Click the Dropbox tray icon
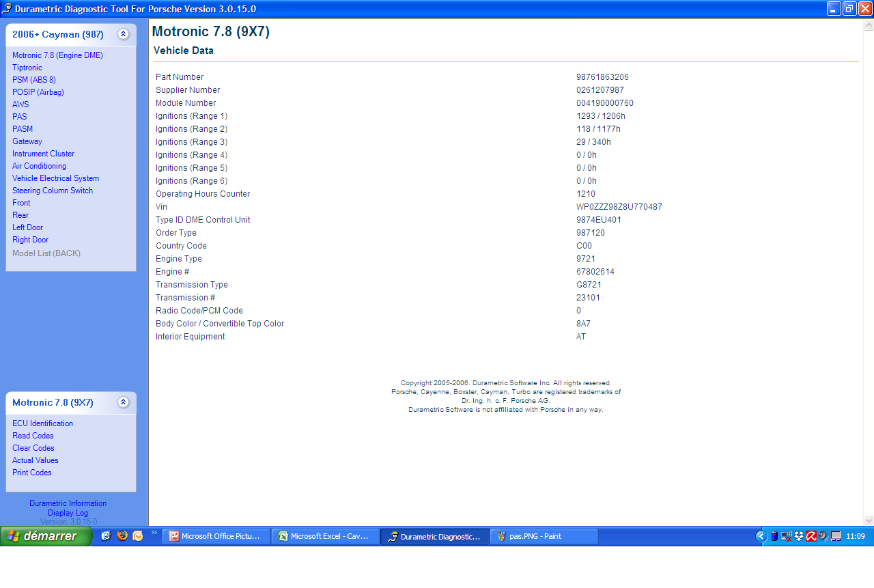Viewport: 874px width, 588px height. (799, 536)
